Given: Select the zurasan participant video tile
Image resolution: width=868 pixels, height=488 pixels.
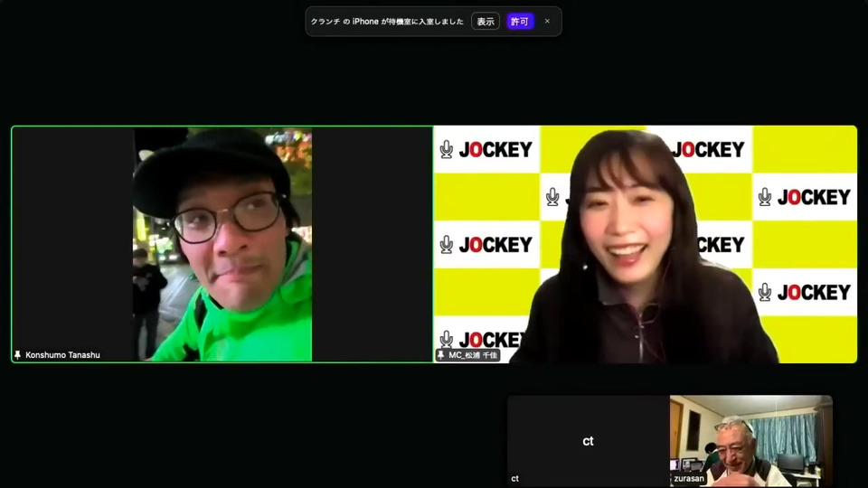Looking at the screenshot, I should click(750, 440).
